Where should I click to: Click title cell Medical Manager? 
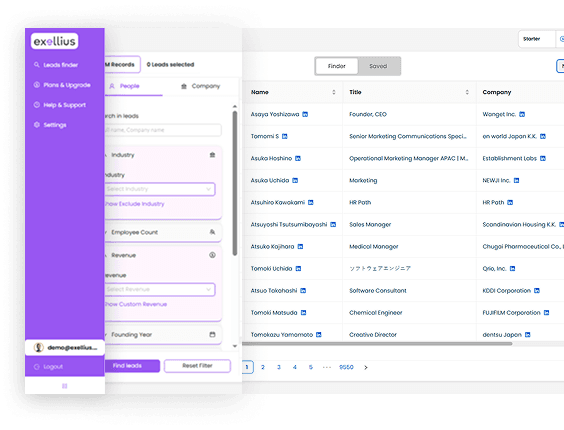374,247
